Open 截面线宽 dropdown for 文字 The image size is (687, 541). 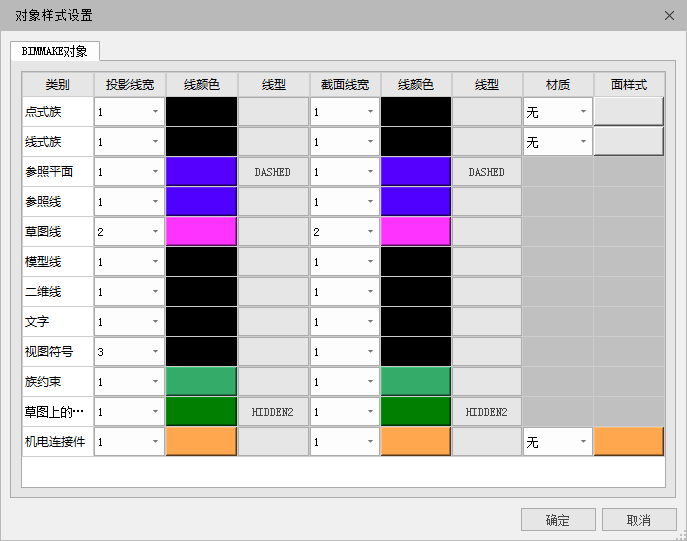click(344, 322)
